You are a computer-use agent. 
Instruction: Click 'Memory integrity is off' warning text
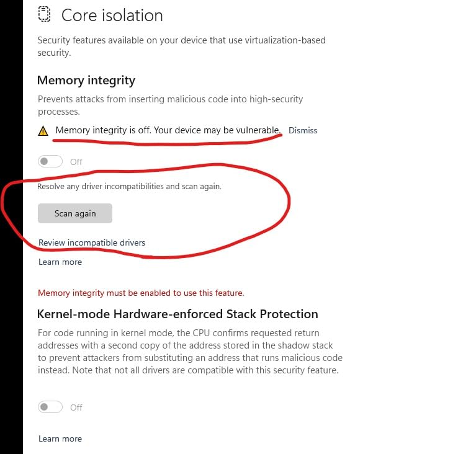point(168,130)
